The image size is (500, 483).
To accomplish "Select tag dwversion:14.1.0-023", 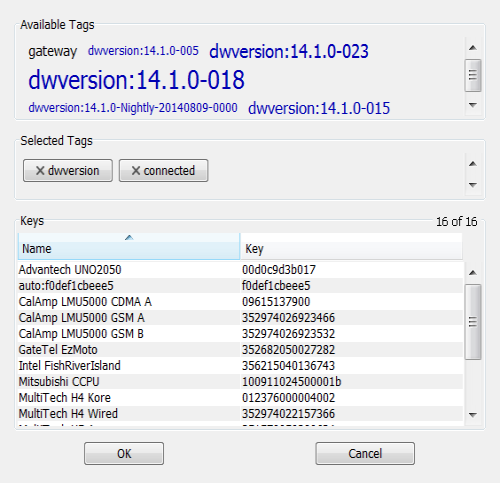I will click(289, 52).
